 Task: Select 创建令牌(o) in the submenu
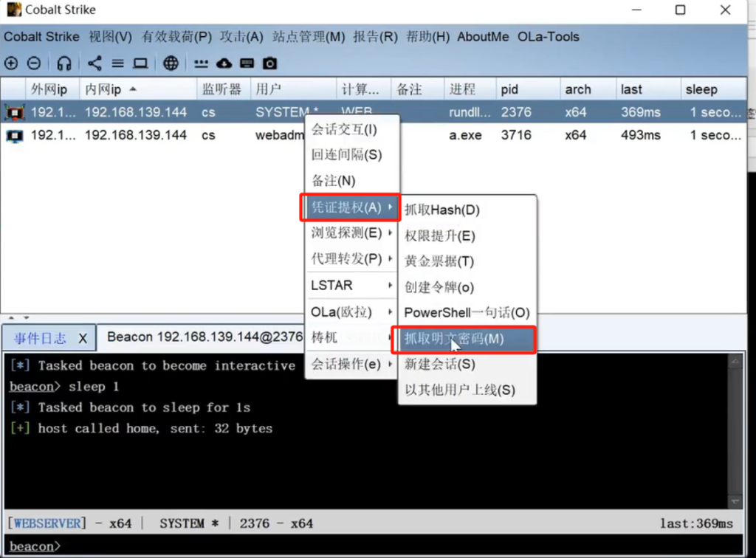(467, 288)
